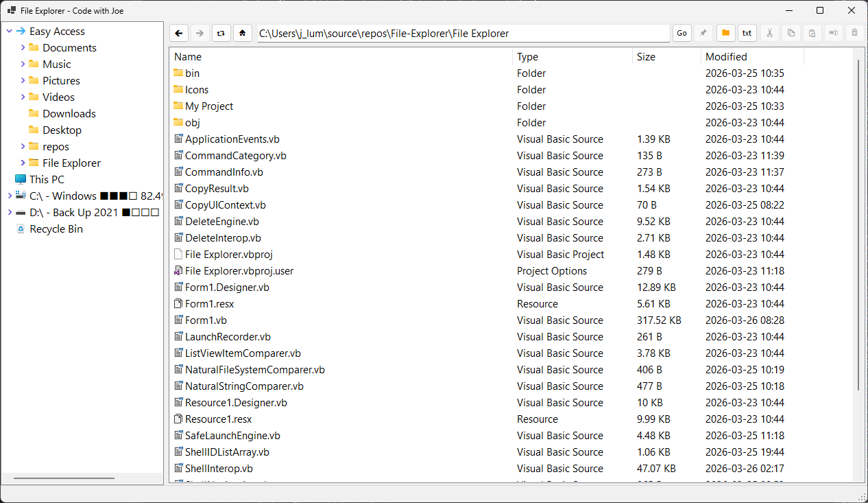Open the Recycle Bin from the sidebar
The height and width of the screenshot is (503, 868).
pos(56,229)
